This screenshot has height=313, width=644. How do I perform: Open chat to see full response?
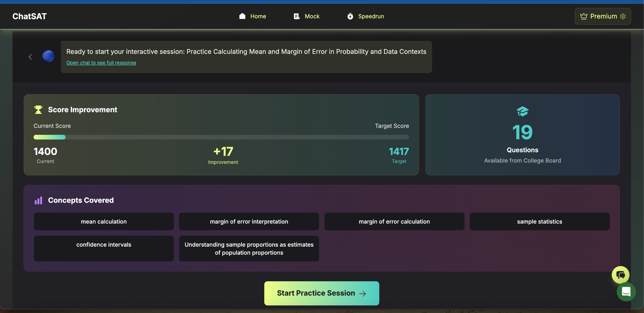(x=101, y=63)
